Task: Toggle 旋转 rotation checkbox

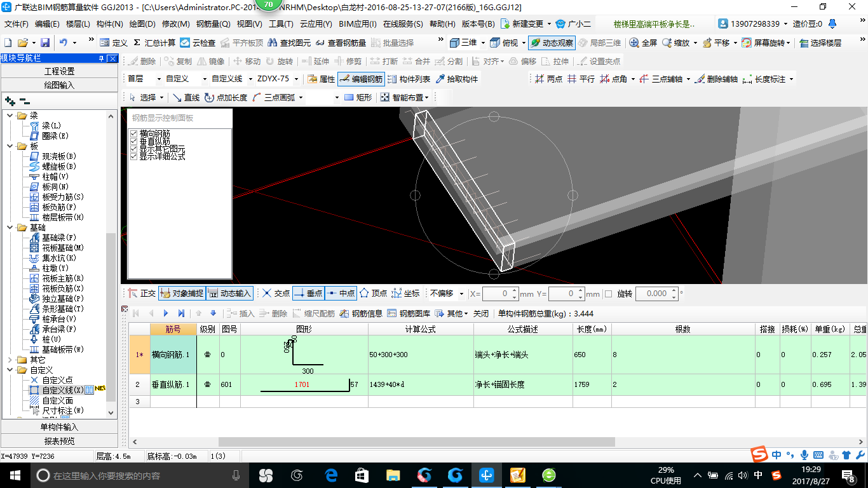Action: coord(608,294)
